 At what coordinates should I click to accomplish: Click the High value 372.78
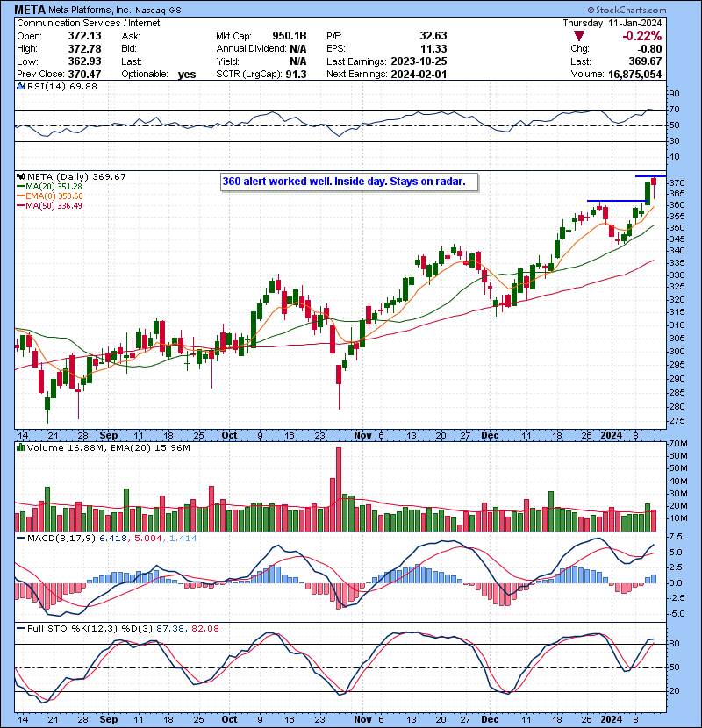click(84, 48)
